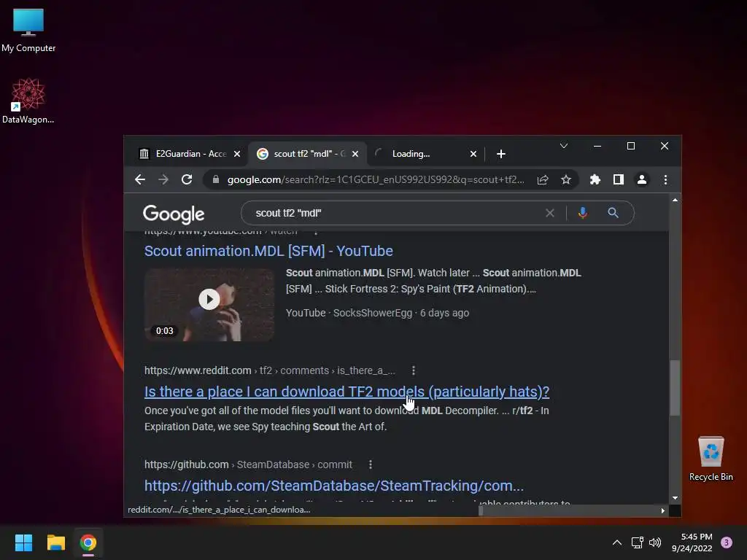Clear the search box with X
747x560 pixels.
tap(550, 213)
